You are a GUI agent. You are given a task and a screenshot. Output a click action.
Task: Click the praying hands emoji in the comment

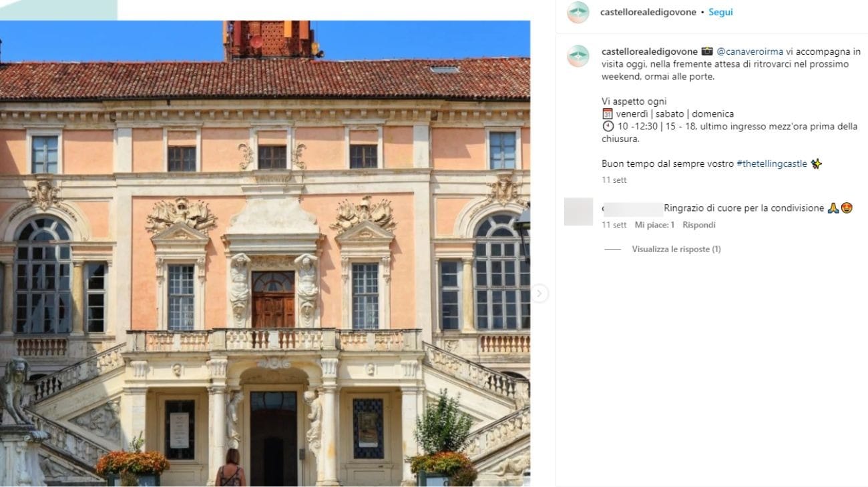(833, 208)
